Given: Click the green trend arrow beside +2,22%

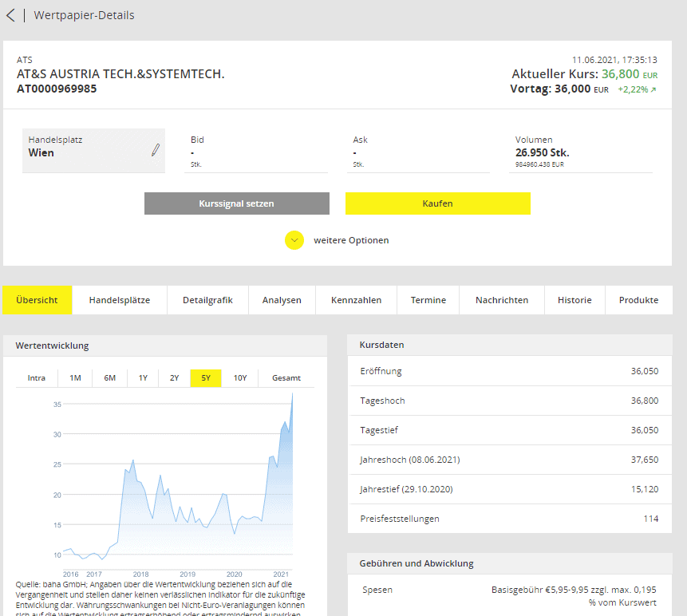Looking at the screenshot, I should pos(653,90).
